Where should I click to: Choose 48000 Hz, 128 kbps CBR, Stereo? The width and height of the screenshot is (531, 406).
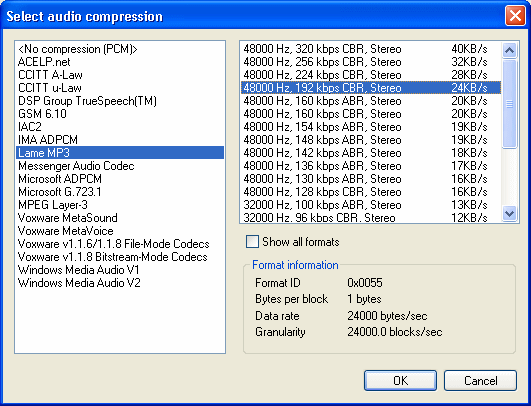coord(371,192)
